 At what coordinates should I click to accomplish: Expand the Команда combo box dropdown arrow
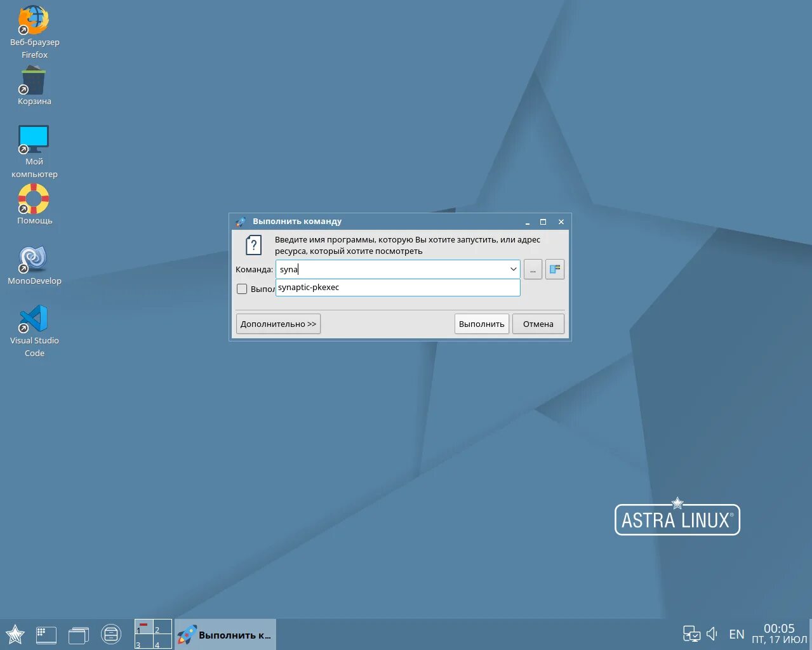513,269
